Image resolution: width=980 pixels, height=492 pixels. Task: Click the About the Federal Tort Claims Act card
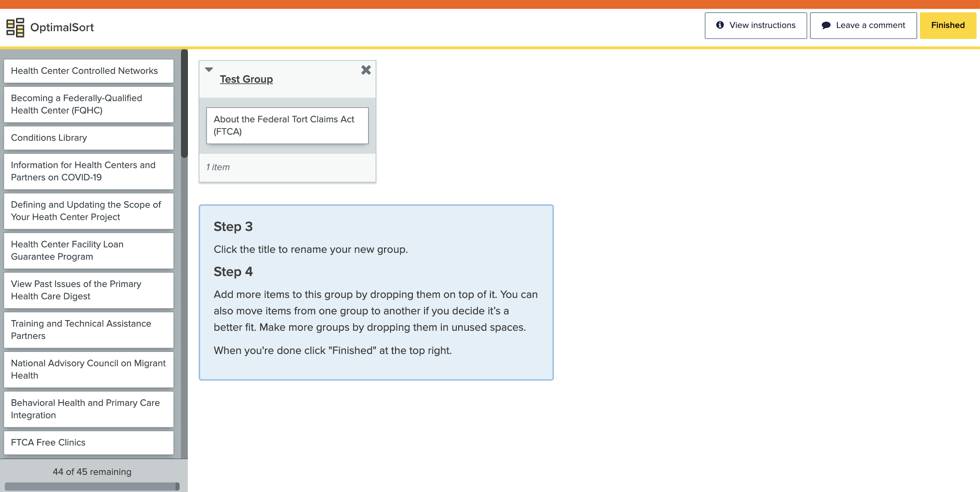pos(287,126)
